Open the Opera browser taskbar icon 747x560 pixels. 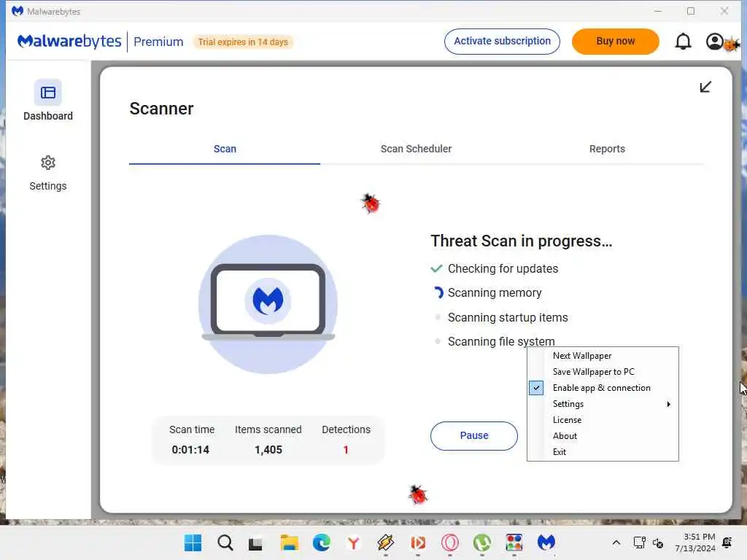[x=449, y=542]
